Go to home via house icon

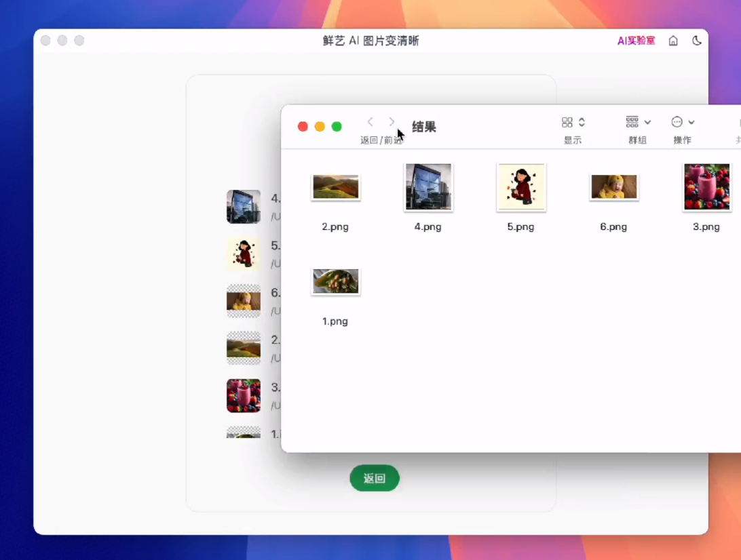(673, 41)
